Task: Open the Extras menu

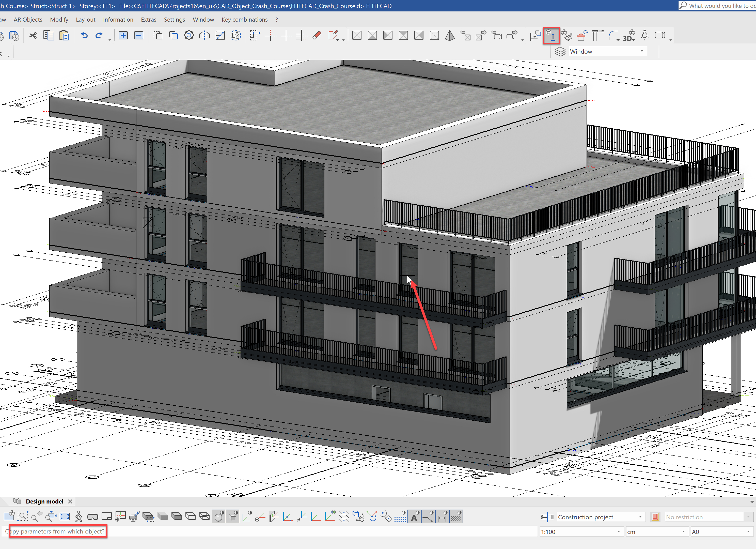Action: (x=149, y=20)
